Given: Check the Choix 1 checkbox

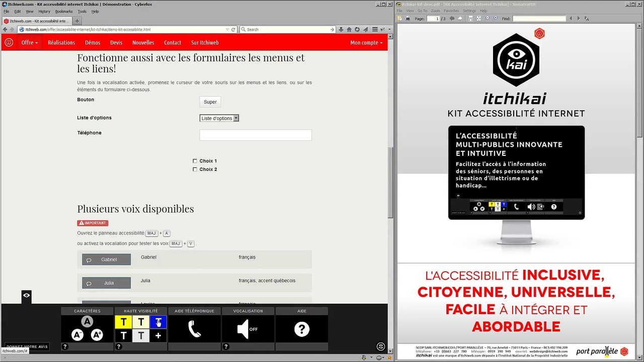Looking at the screenshot, I should (195, 161).
